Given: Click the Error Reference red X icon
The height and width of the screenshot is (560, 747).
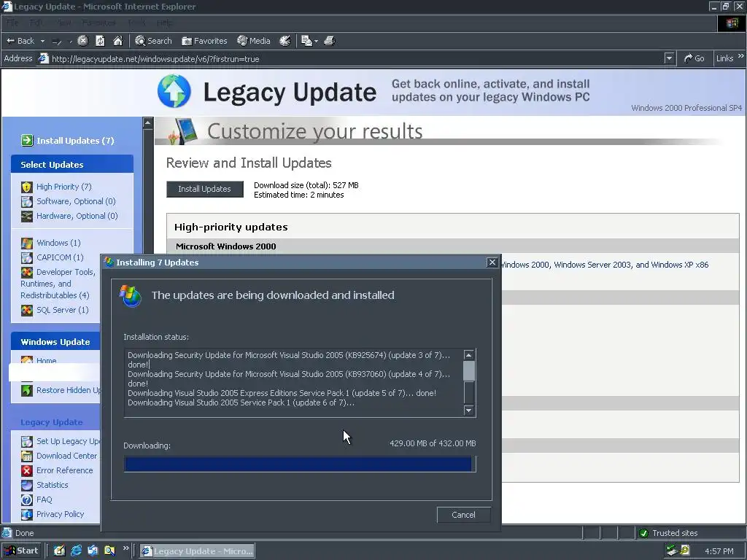Looking at the screenshot, I should point(27,470).
